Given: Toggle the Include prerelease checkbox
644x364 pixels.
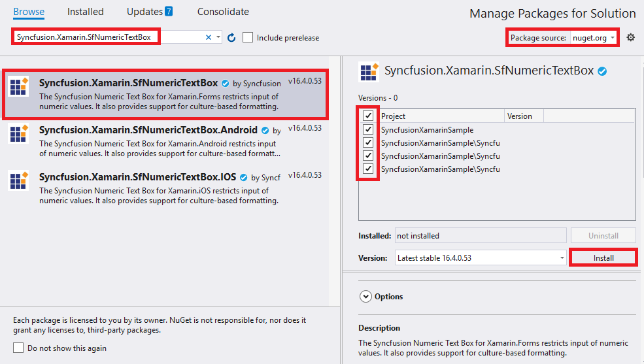Looking at the screenshot, I should coord(248,38).
